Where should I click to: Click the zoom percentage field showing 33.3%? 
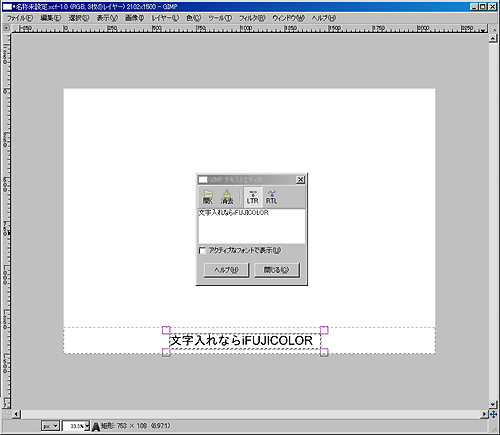click(74, 426)
